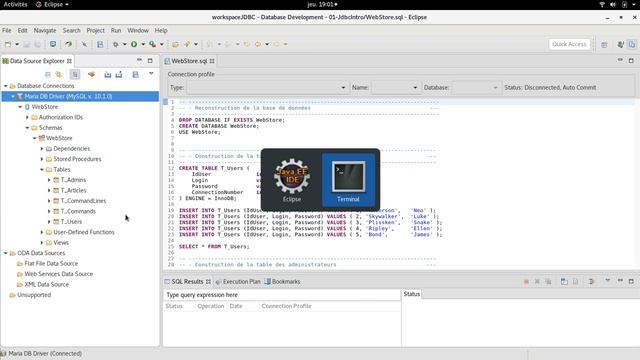Click the Quick Access search field
640x360 pixels.
569,44
